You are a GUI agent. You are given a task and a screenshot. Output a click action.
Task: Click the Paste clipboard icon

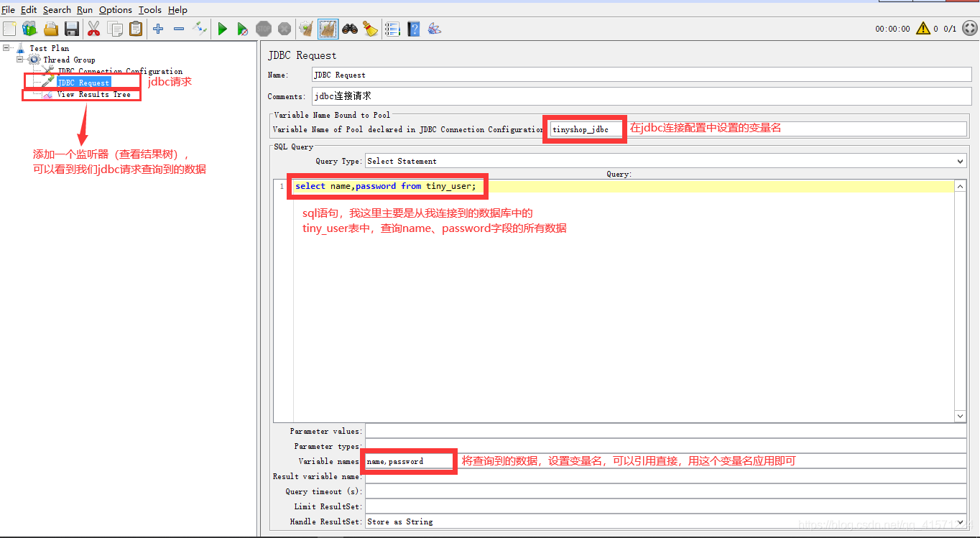[x=136, y=29]
